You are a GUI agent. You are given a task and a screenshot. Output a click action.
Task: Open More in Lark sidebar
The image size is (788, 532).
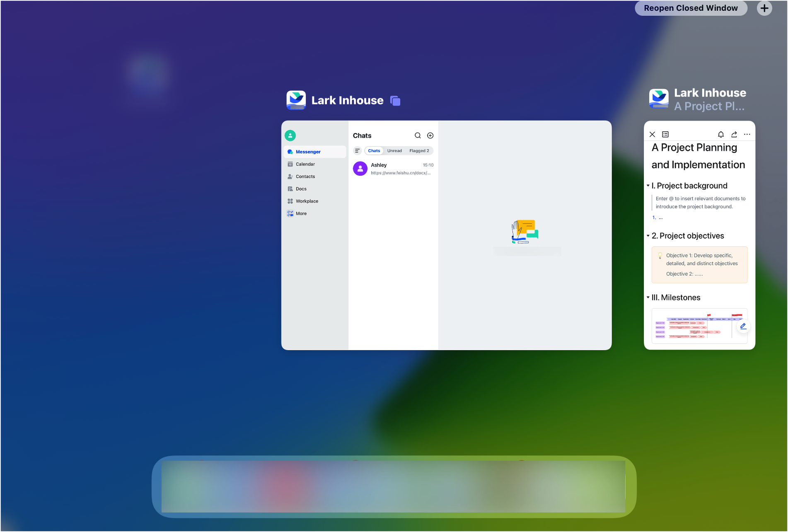[315, 214]
